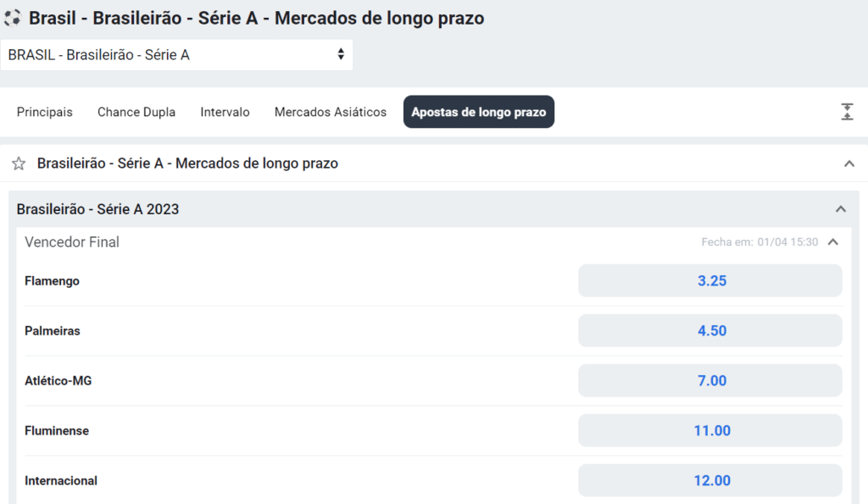
Task: Bet on Flamengo at 3.25 odds
Action: click(710, 280)
